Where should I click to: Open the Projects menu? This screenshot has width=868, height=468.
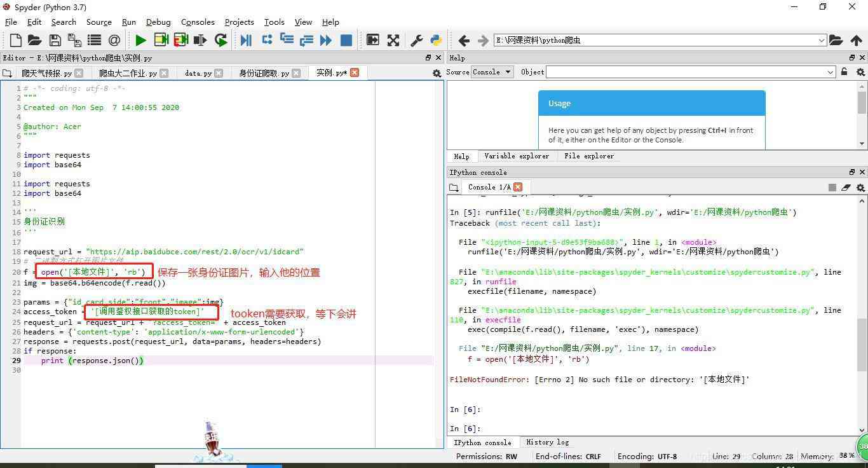239,22
